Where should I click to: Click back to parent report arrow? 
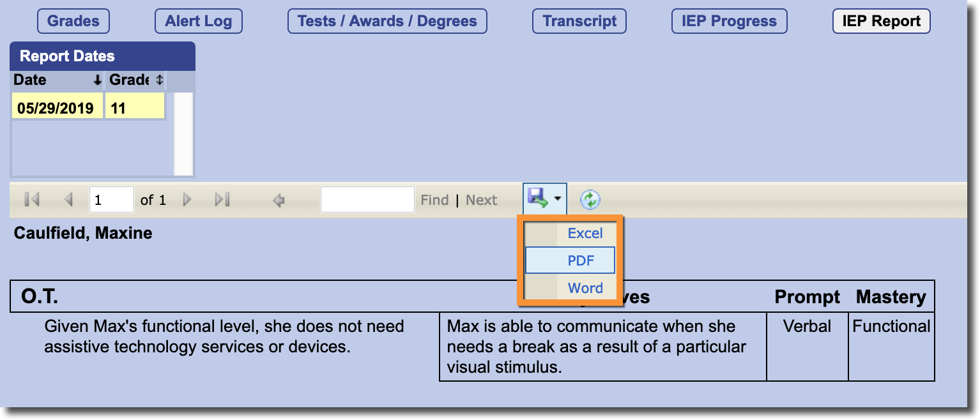click(279, 200)
